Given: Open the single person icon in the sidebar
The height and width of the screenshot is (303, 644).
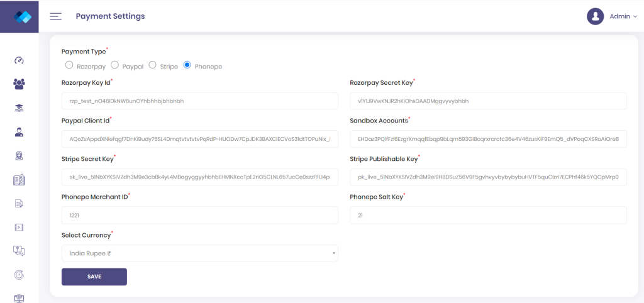Looking at the screenshot, I should [x=19, y=132].
